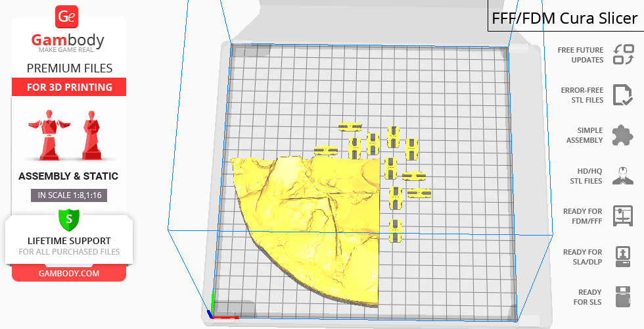
Task: Click the green lifetime support shield icon
Action: [68, 218]
